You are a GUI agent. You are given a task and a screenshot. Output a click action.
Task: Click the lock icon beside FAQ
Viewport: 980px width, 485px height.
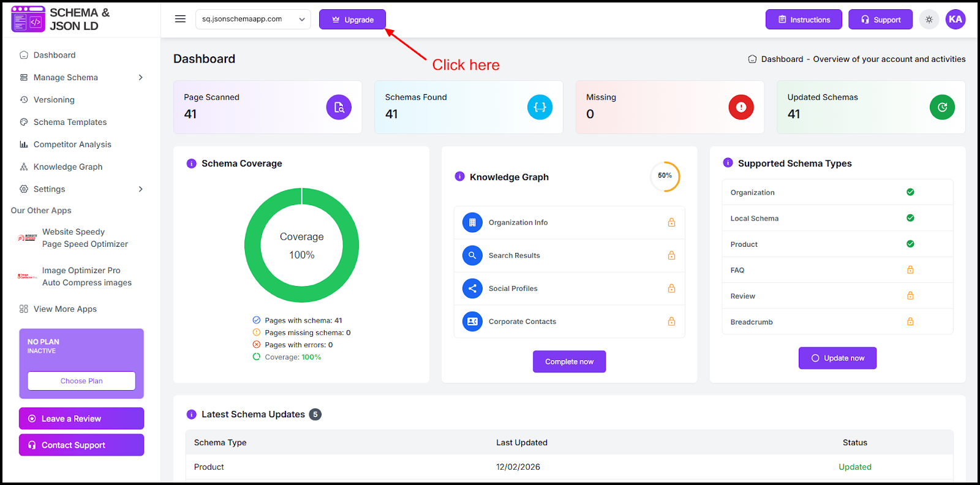pyautogui.click(x=910, y=270)
